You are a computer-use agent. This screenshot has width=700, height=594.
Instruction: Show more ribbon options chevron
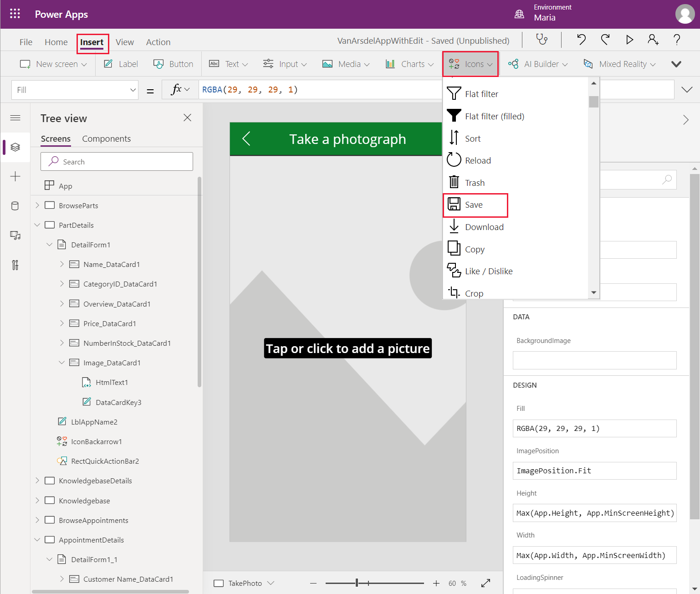click(676, 64)
